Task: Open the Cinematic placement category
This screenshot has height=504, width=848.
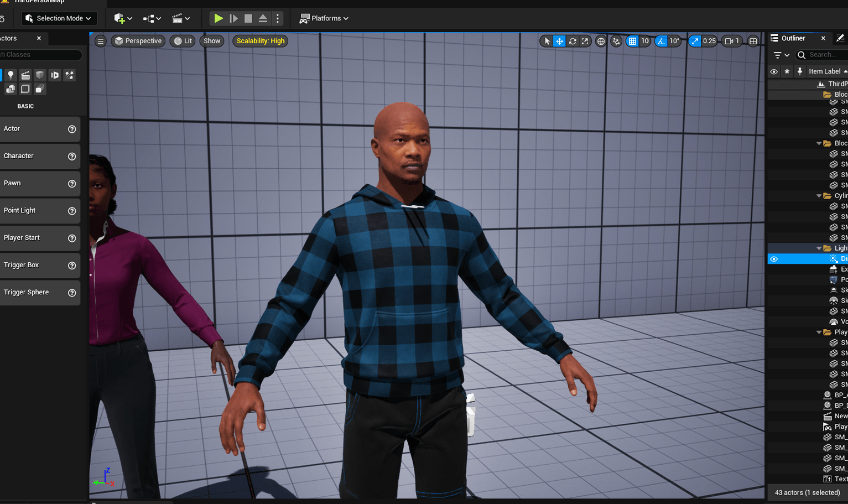Action: 25,75
